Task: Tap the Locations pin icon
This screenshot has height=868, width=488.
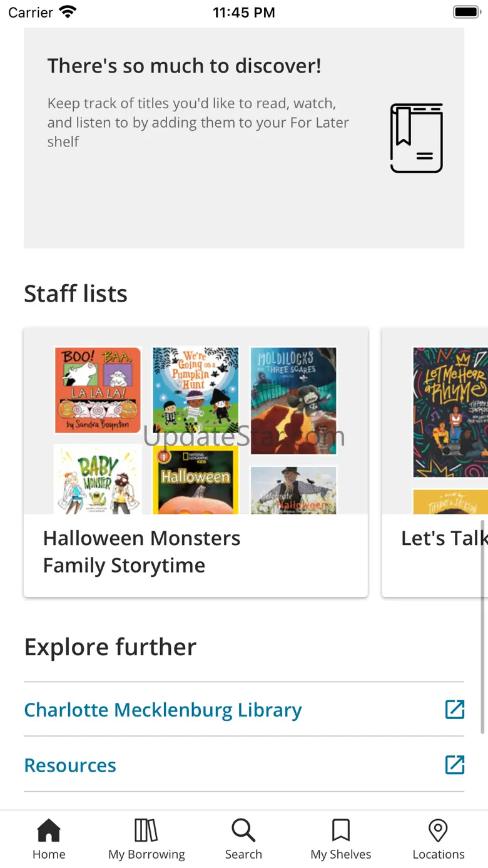Action: (x=438, y=831)
